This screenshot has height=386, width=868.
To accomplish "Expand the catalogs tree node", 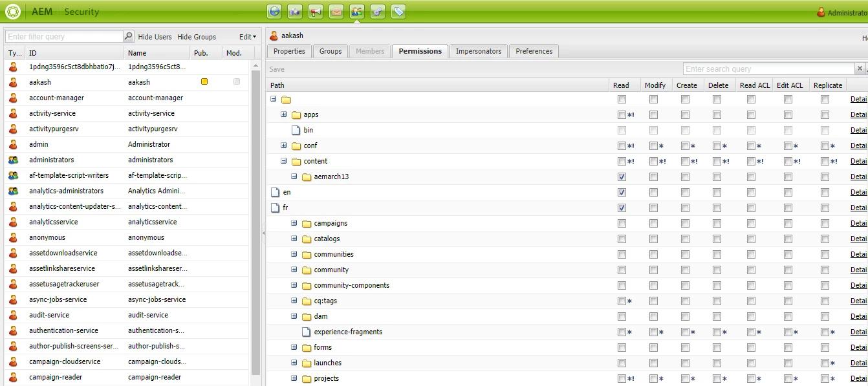I will [x=294, y=239].
